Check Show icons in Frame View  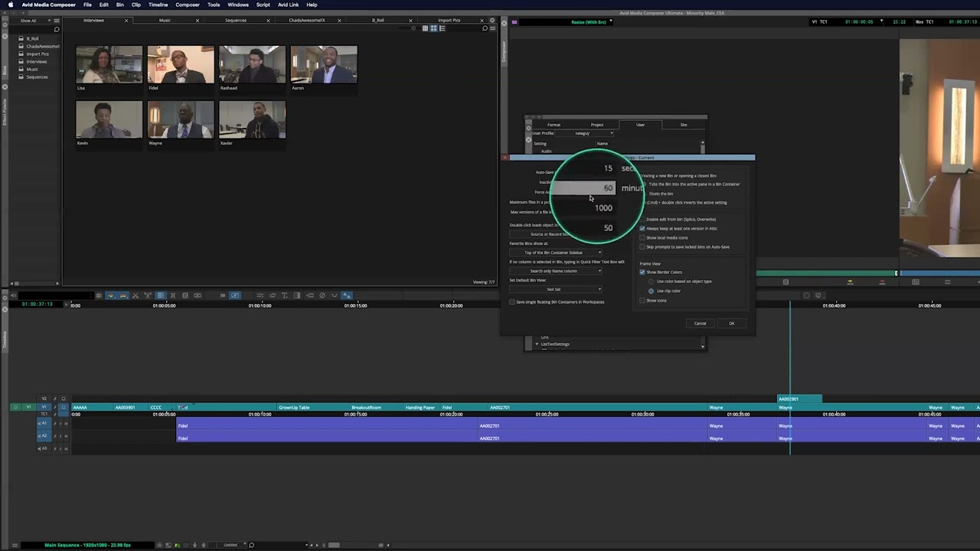[x=642, y=300]
